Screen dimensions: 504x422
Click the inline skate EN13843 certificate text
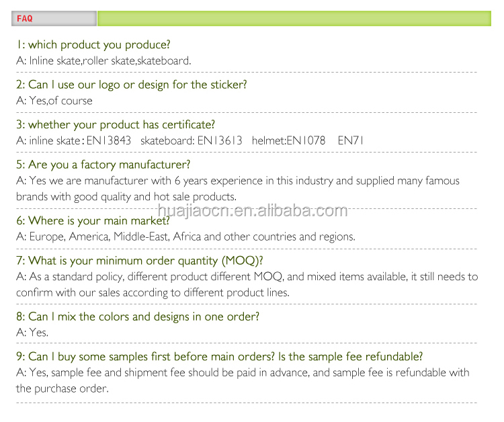point(74,140)
